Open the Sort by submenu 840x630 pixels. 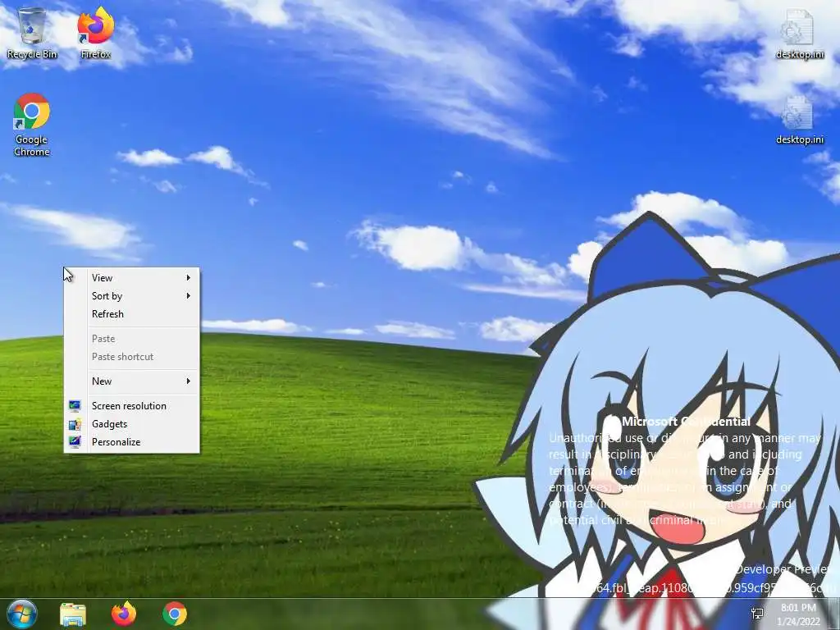click(x=132, y=295)
